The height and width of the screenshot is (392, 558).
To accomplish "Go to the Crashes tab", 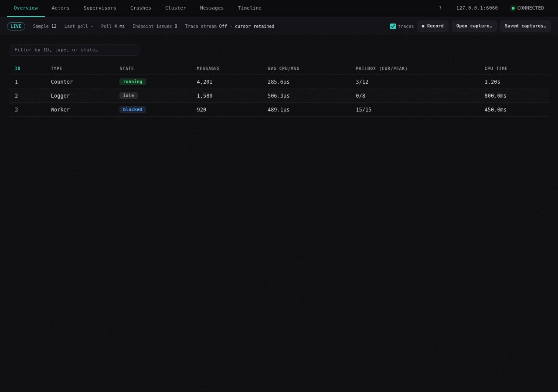I will 141,8.
